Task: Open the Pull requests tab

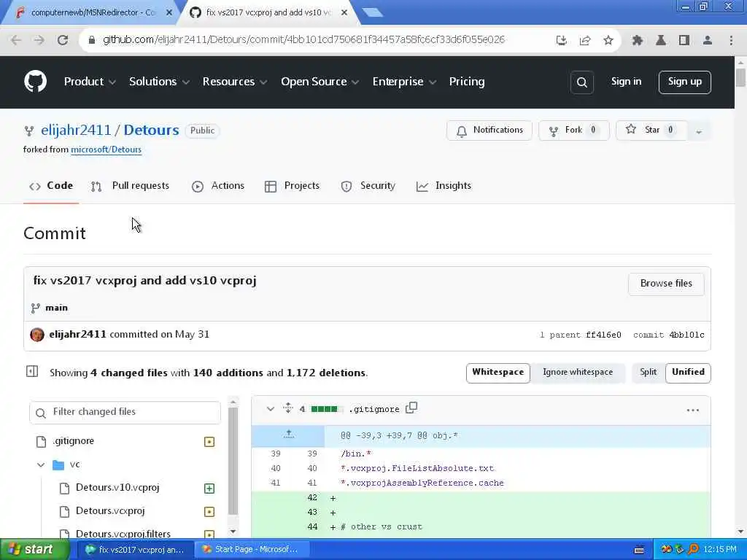Action: 130,186
